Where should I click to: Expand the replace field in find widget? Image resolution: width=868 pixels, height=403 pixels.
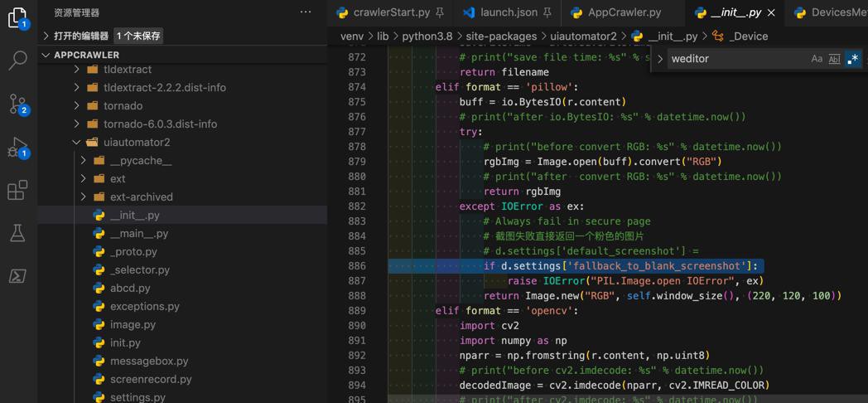click(x=659, y=58)
